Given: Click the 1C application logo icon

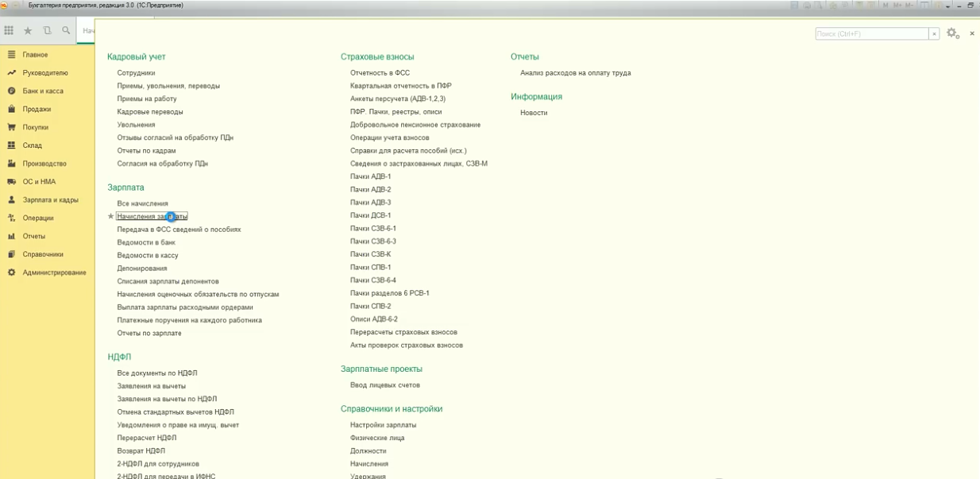Looking at the screenshot, I should 5,5.
